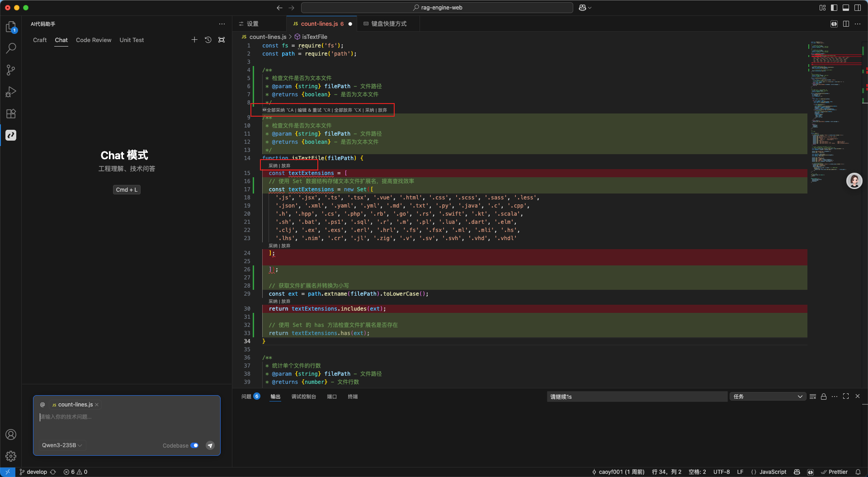This screenshot has width=868, height=477.
Task: Synchronize changes using the status bar sync icon
Action: tap(53, 472)
